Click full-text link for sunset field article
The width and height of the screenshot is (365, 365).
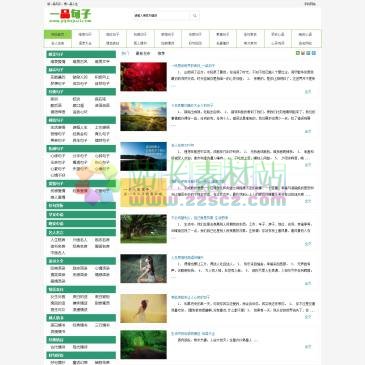click(308, 132)
